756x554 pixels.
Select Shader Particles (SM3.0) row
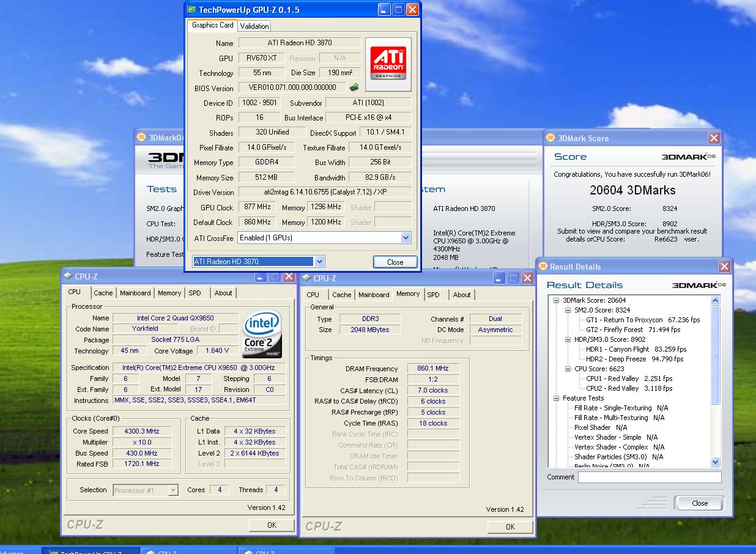click(618, 457)
